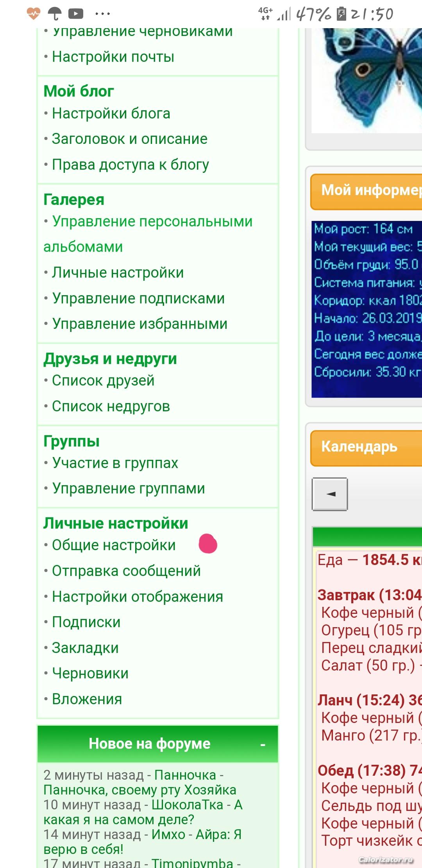This screenshot has width=422, height=868.
Task: Tap the three-dots notification overflow icon
Action: 102,14
